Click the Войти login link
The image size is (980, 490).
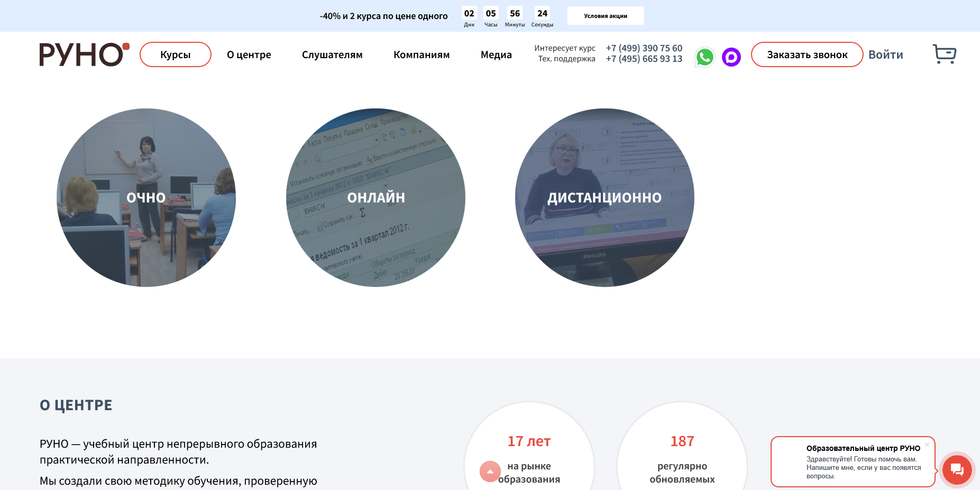pos(886,54)
